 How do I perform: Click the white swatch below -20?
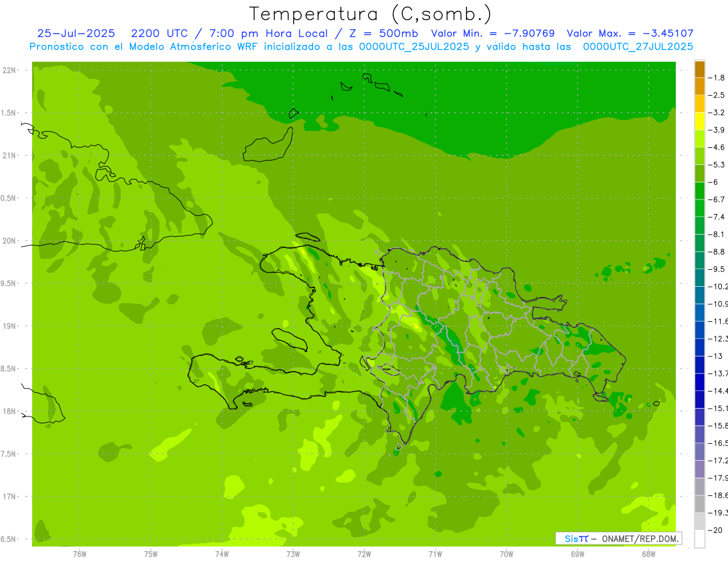click(x=699, y=539)
